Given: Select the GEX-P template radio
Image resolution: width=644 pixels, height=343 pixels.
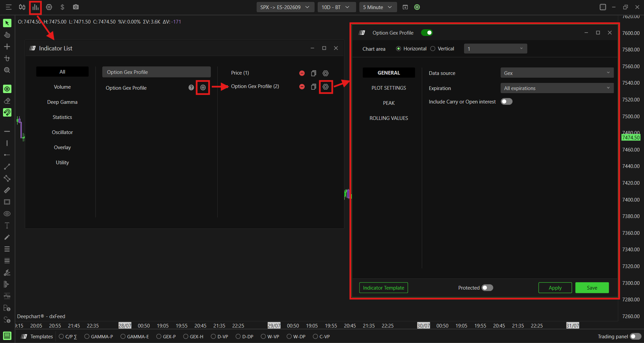Looking at the screenshot, I should [159, 336].
